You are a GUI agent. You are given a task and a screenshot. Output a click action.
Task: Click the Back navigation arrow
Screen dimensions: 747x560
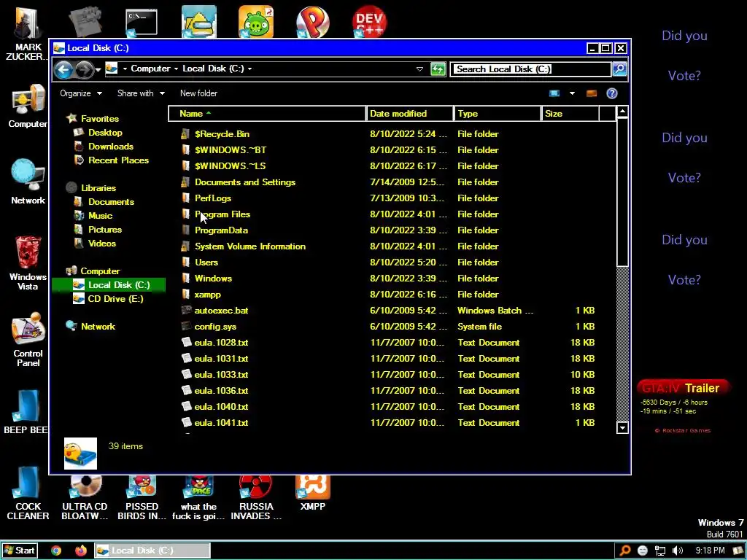63,69
